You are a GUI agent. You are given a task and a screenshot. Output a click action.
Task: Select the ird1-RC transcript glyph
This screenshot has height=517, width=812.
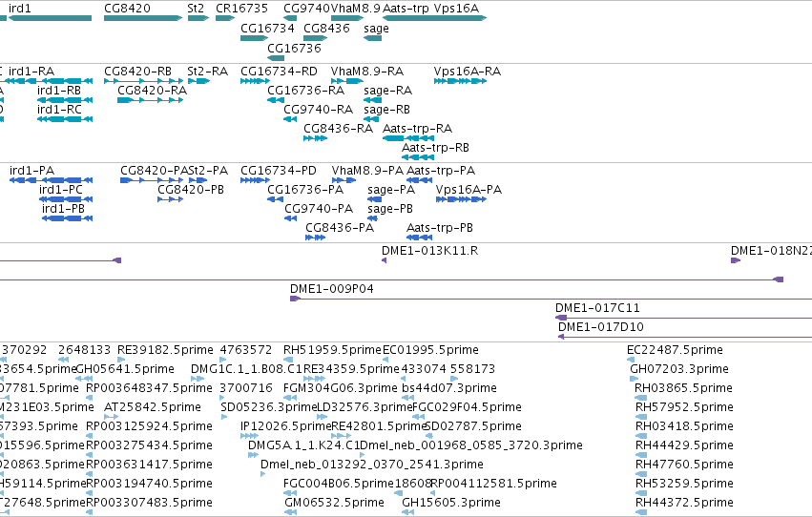65,119
